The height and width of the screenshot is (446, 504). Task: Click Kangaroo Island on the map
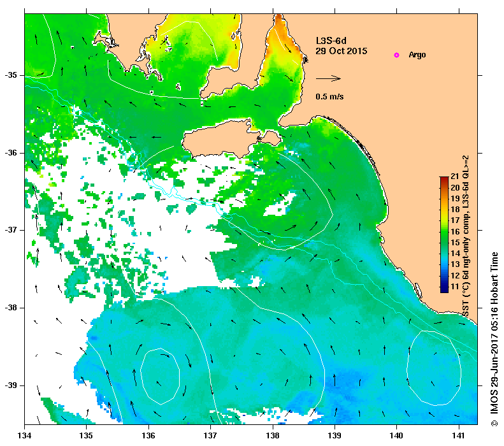coord(222,139)
